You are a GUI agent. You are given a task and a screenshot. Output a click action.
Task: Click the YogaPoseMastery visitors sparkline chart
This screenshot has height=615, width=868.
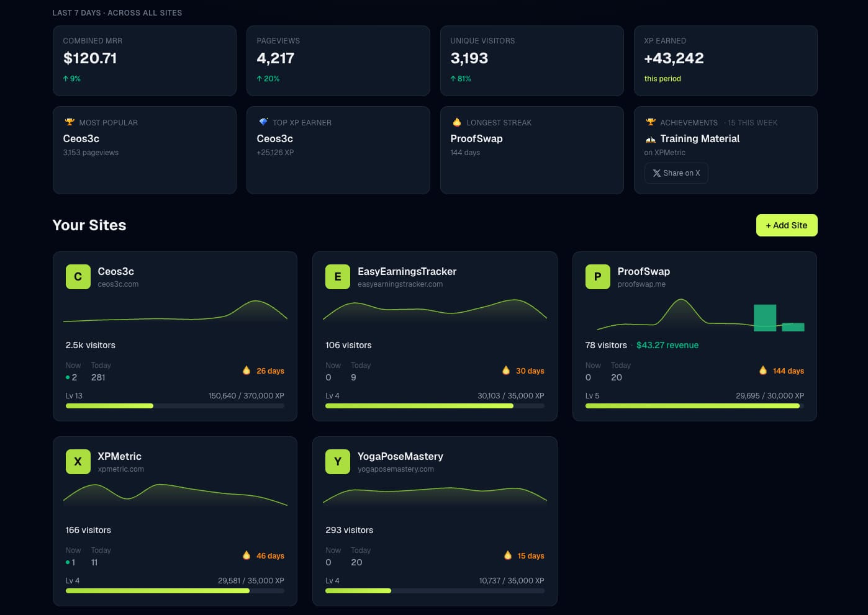tap(435, 500)
